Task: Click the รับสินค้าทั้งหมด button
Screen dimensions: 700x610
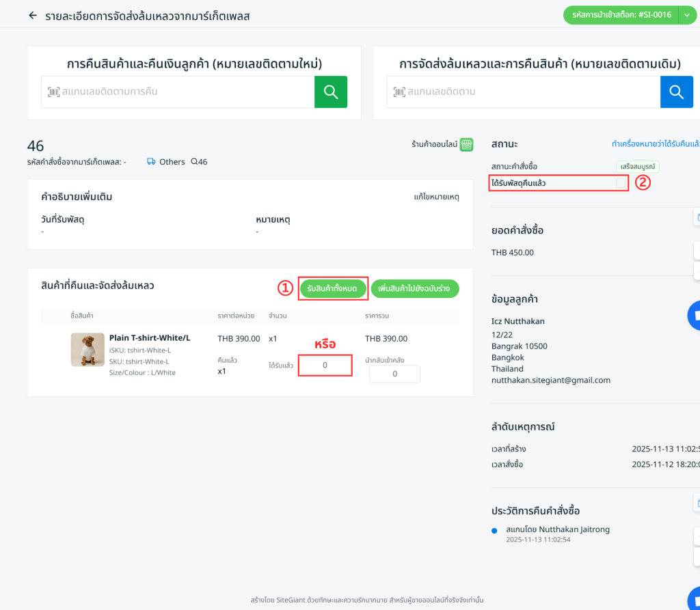Action: (332, 289)
